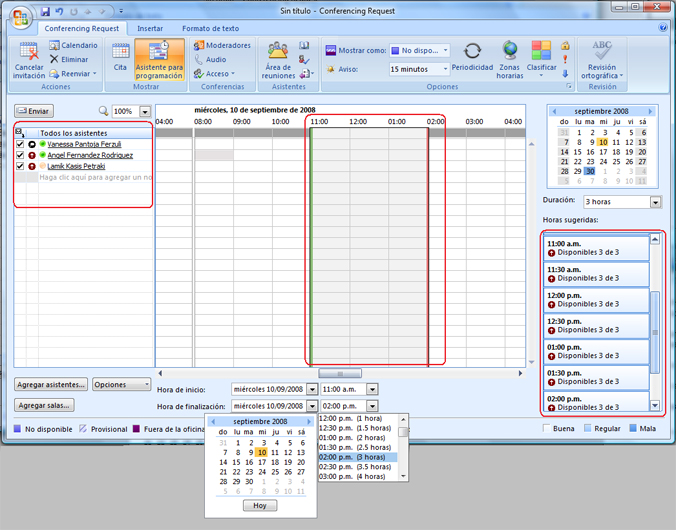Choose suggested time 12:30 p.m.
The width and height of the screenshot is (676, 530).
pyautogui.click(x=596, y=326)
